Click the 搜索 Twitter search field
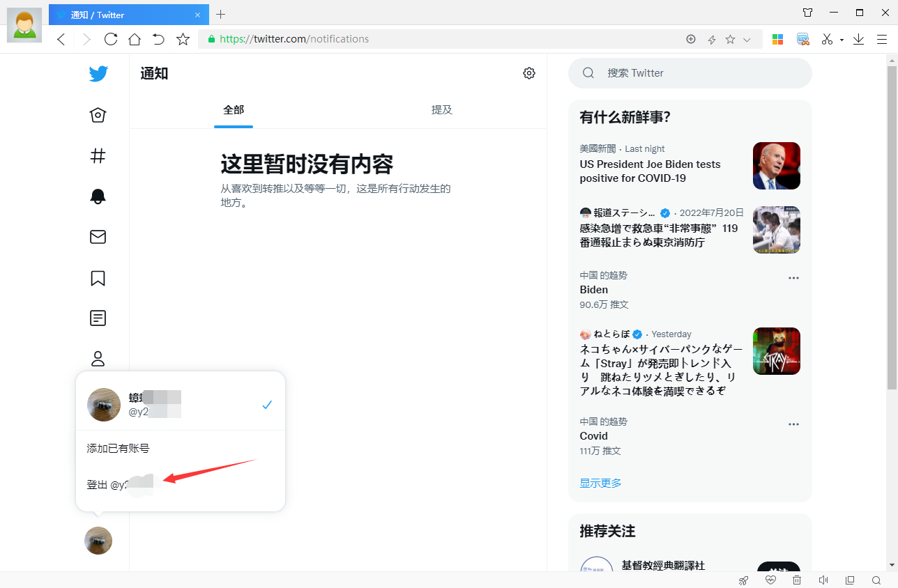 (x=690, y=73)
